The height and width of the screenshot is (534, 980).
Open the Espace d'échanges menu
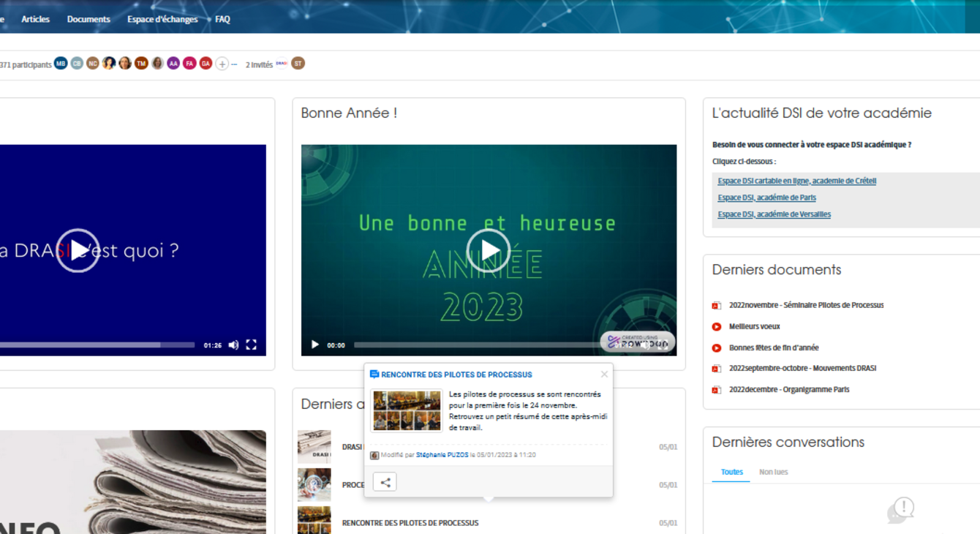coord(162,20)
